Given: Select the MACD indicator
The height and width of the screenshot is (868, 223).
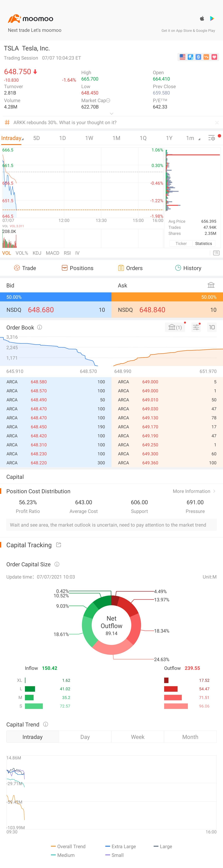Looking at the screenshot, I should [x=52, y=253].
